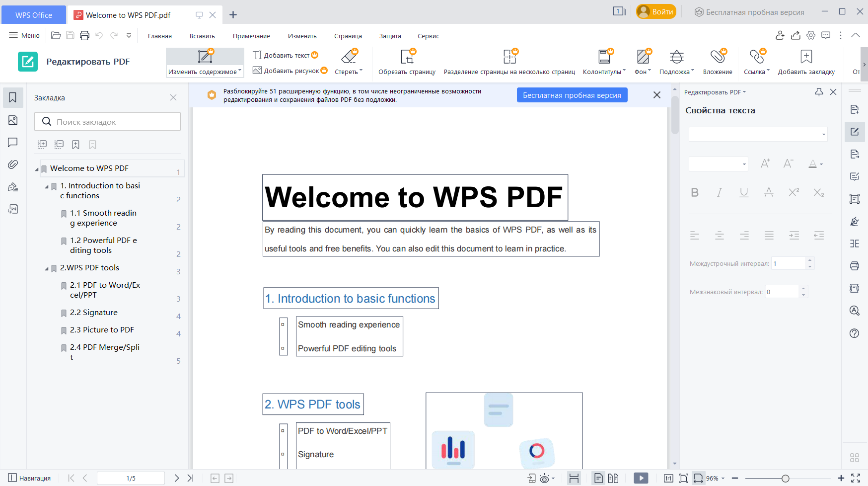Viewport: 868px width, 486px height.
Task: Open the font color dropdown arrow
Action: [821, 164]
